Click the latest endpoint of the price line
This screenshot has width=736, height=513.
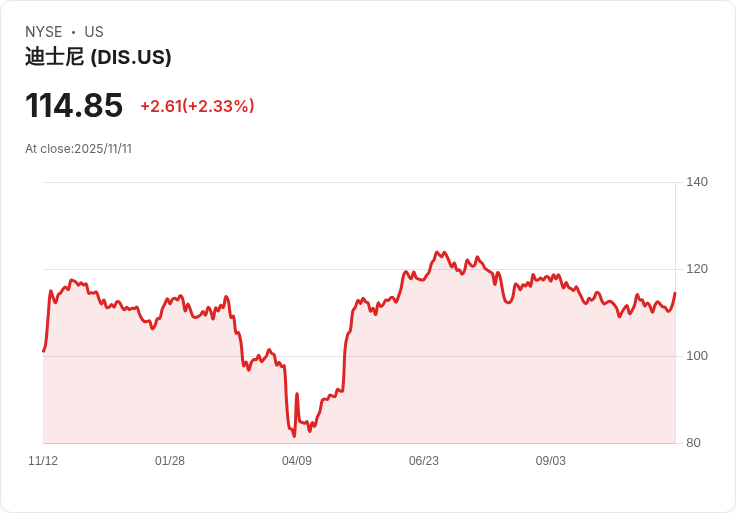click(675, 293)
